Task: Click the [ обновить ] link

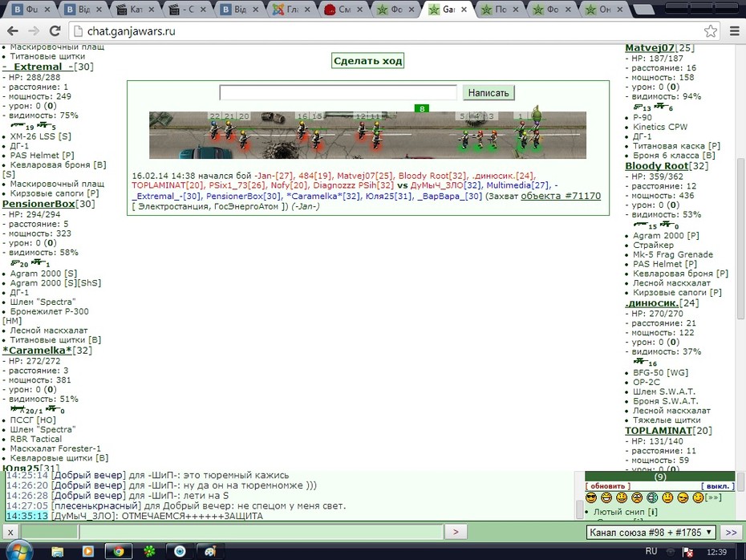Action: tap(608, 486)
